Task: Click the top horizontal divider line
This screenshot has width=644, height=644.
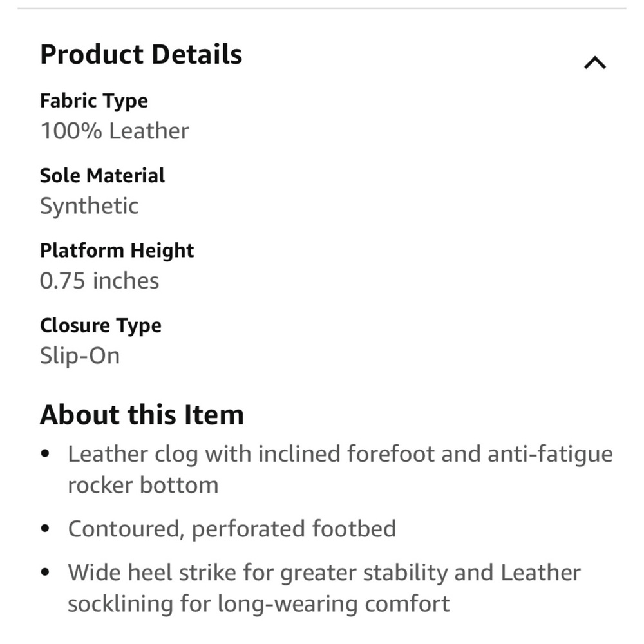Action: click(x=322, y=8)
